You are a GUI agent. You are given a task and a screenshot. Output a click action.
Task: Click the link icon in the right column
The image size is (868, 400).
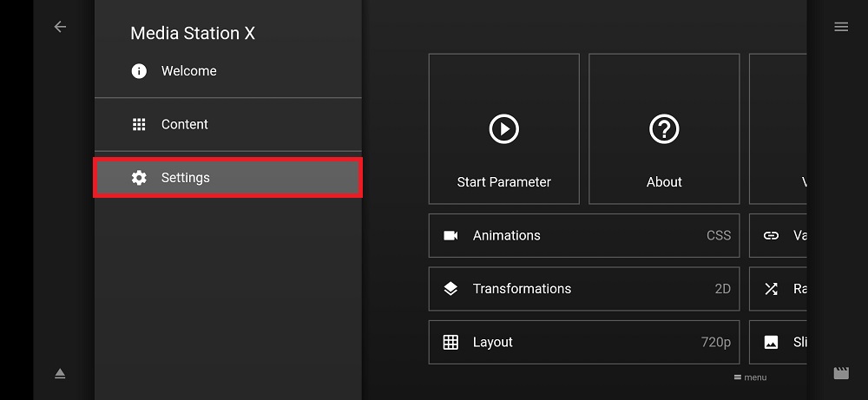pos(771,236)
